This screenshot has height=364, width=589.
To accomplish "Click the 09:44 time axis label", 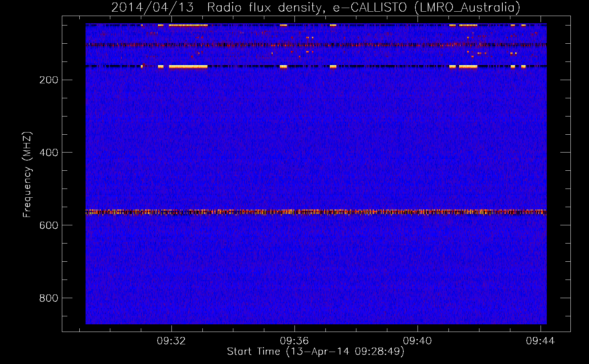I will pos(540,341).
